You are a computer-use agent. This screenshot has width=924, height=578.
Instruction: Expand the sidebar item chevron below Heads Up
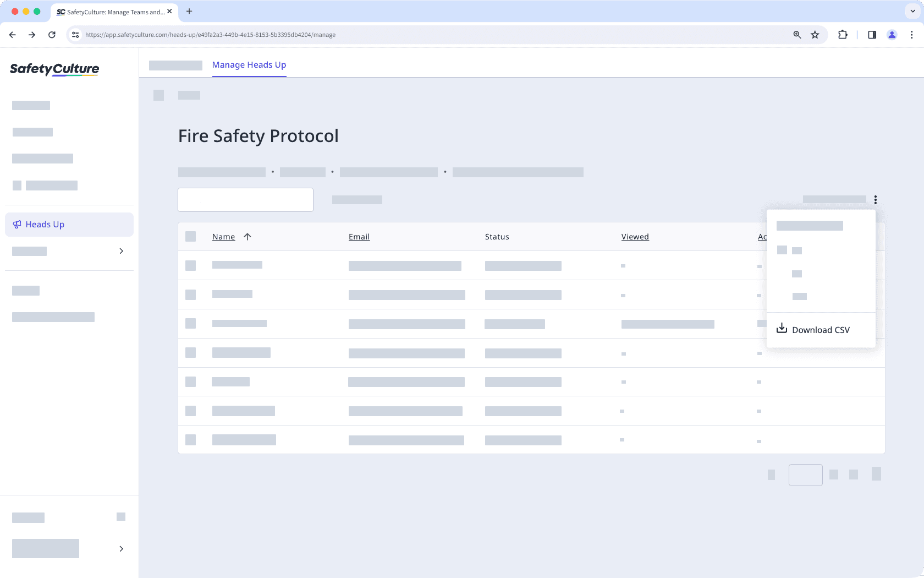point(121,251)
